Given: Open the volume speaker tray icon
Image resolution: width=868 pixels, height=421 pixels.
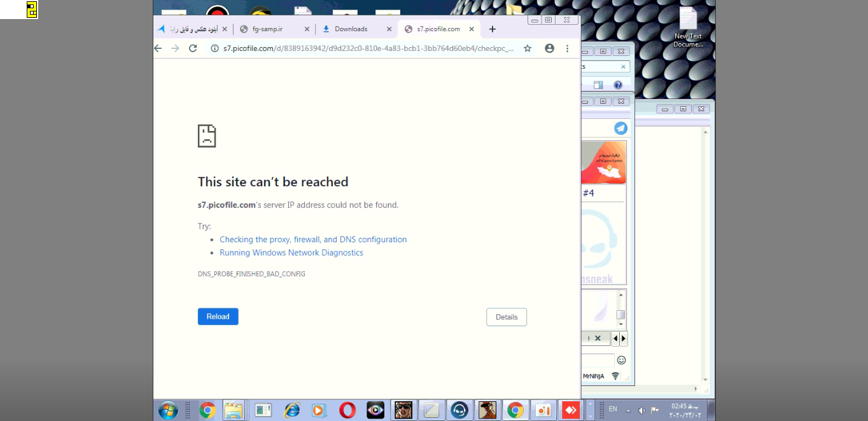Looking at the screenshot, I should pos(641,410).
